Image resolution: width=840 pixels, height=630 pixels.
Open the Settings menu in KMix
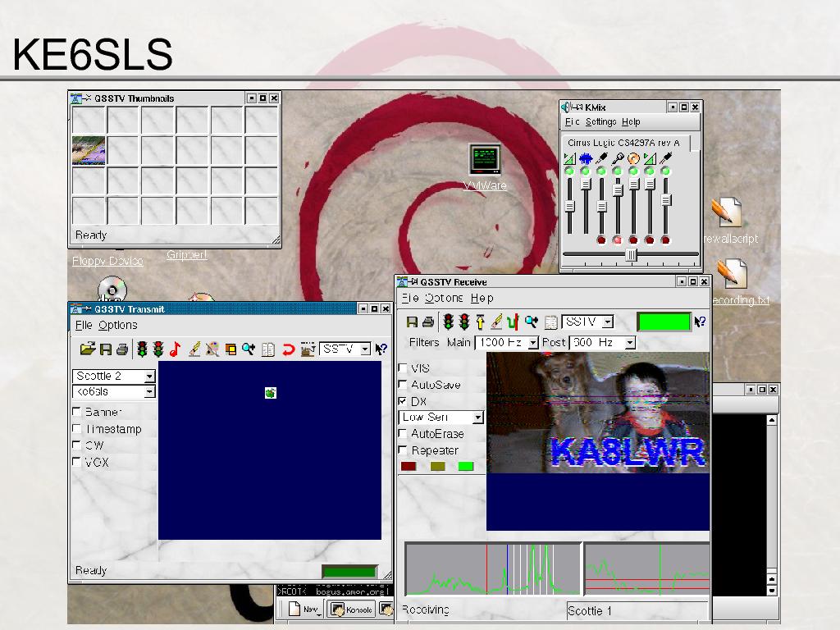click(x=600, y=121)
